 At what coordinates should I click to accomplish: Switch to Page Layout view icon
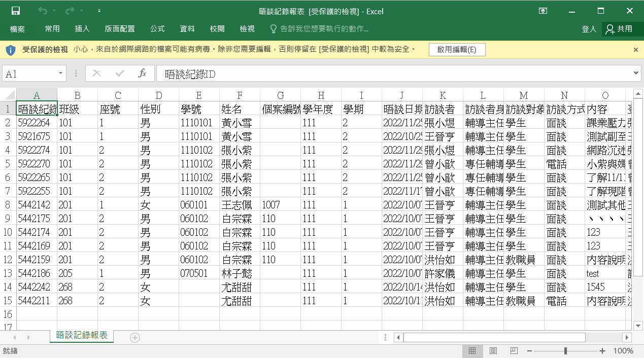pos(493,351)
